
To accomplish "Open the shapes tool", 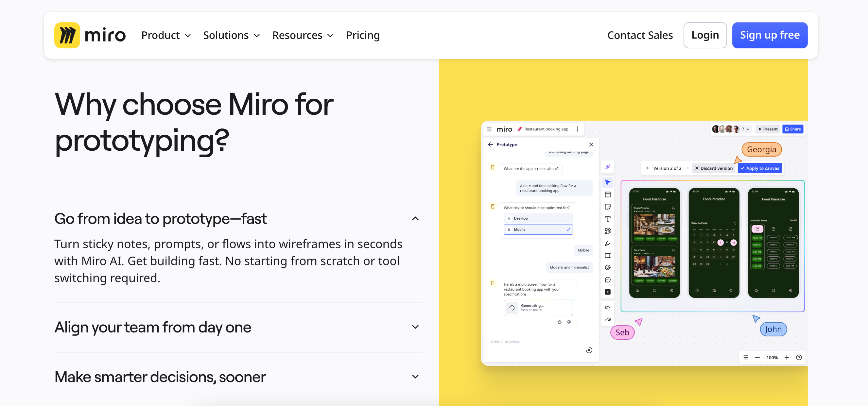I will click(x=608, y=231).
